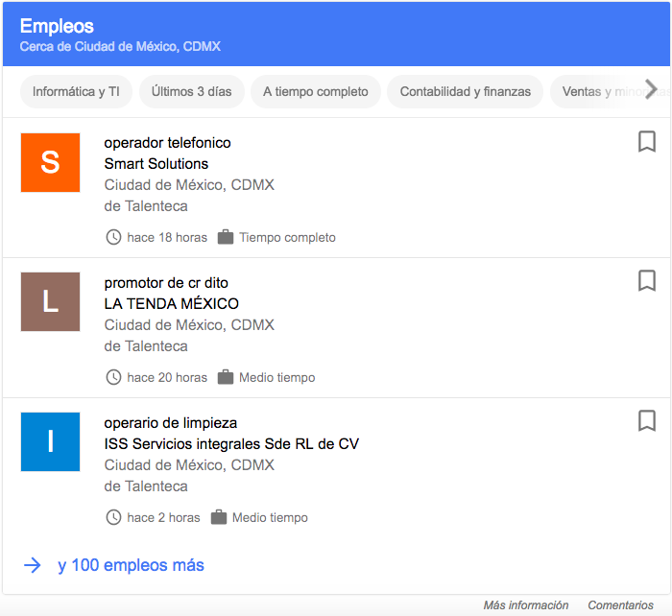
Task: Click LA TENDA's Ciudad de México, CDMX location
Action: click(189, 325)
